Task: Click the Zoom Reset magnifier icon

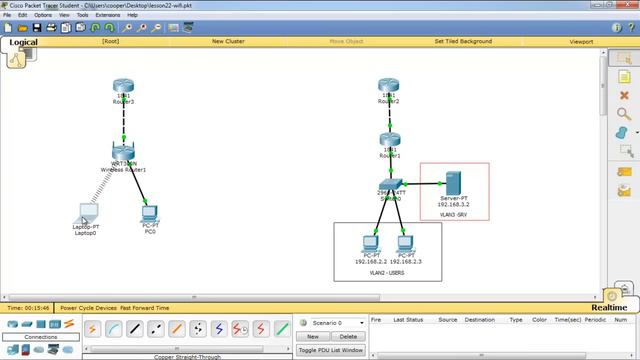Action: 142,28
